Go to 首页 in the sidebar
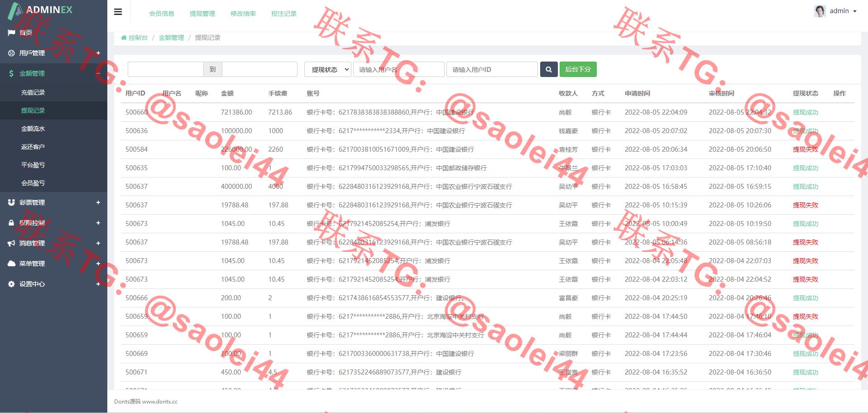Viewport: 868px width, 413px height. (x=53, y=33)
